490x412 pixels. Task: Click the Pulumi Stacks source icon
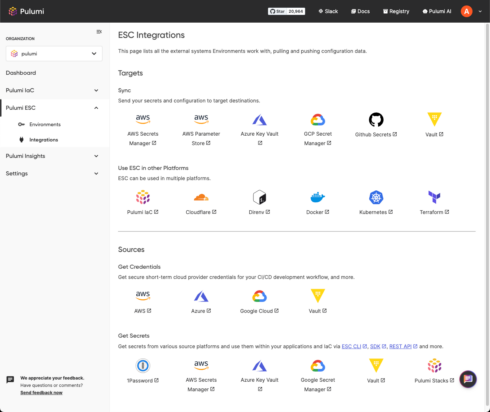point(434,366)
